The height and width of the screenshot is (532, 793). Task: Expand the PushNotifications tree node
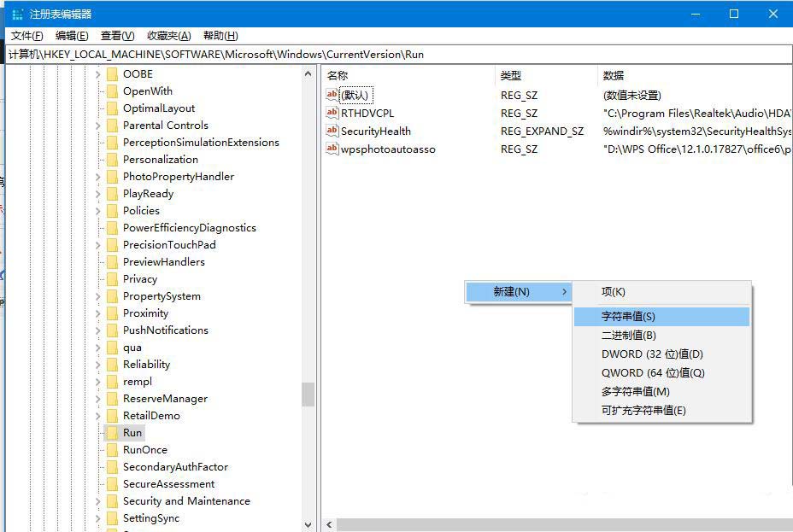(98, 330)
